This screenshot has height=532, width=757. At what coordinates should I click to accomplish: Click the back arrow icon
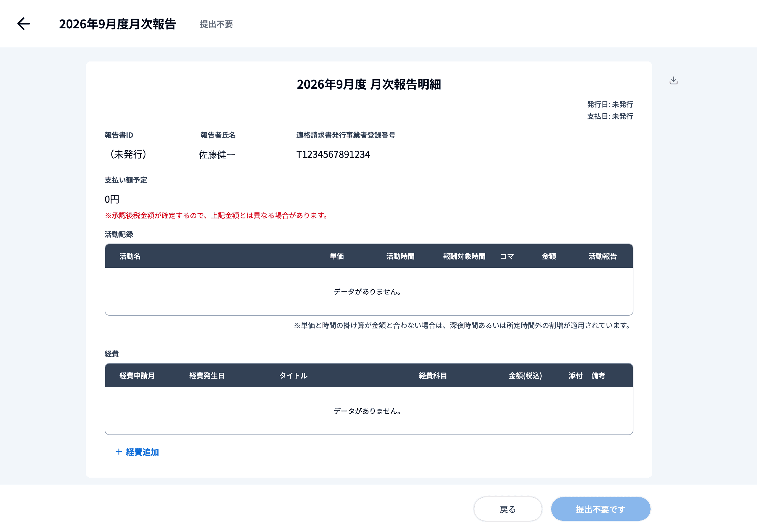(x=23, y=24)
